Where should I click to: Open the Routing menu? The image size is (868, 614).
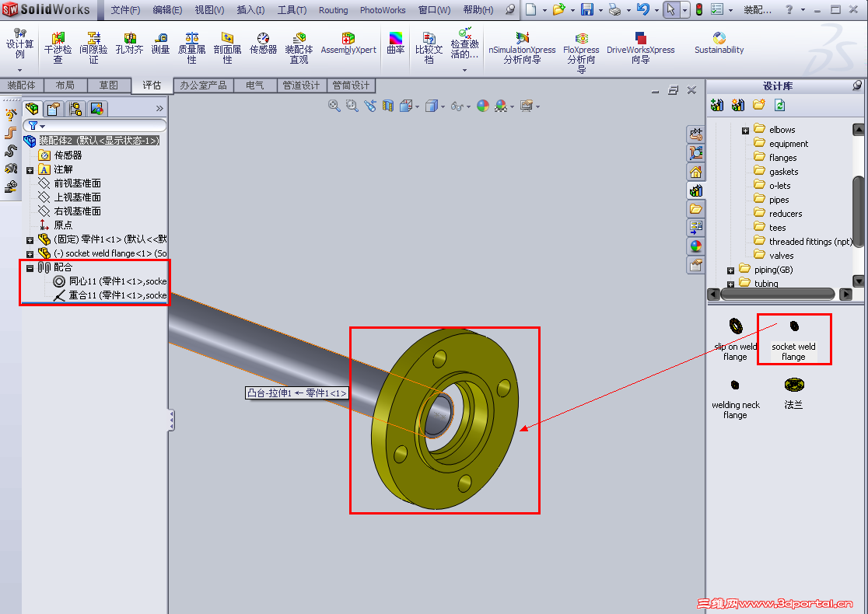click(x=333, y=10)
